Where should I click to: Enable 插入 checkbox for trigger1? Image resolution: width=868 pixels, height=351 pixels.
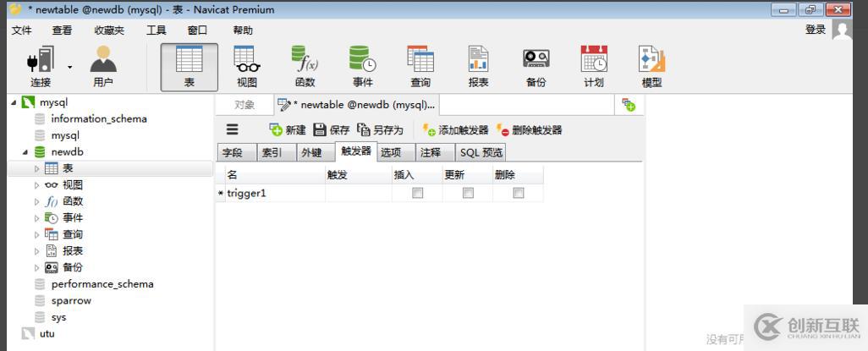click(x=417, y=193)
